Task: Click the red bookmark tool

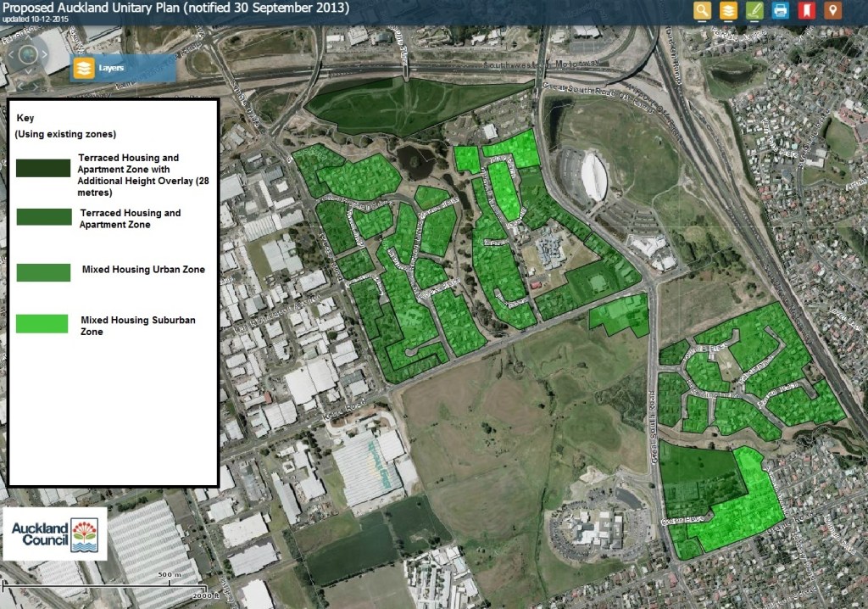Action: click(806, 11)
